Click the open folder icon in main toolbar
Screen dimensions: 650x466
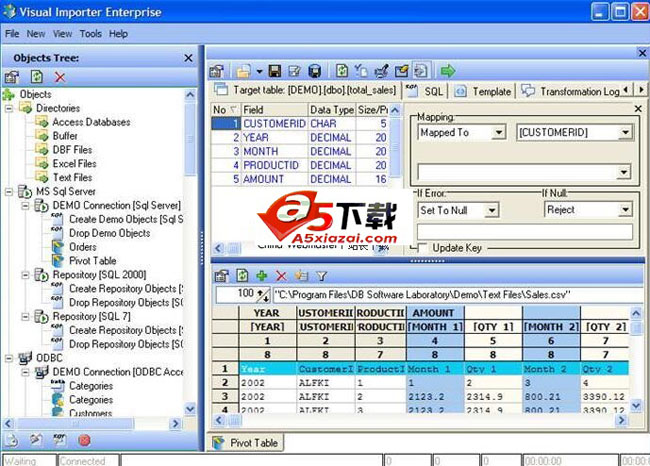[244, 71]
